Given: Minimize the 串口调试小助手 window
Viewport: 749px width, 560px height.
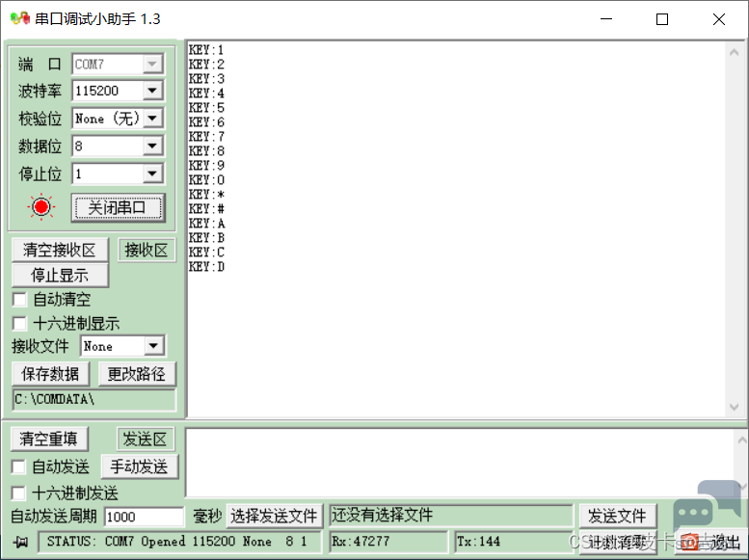Looking at the screenshot, I should tap(606, 19).
